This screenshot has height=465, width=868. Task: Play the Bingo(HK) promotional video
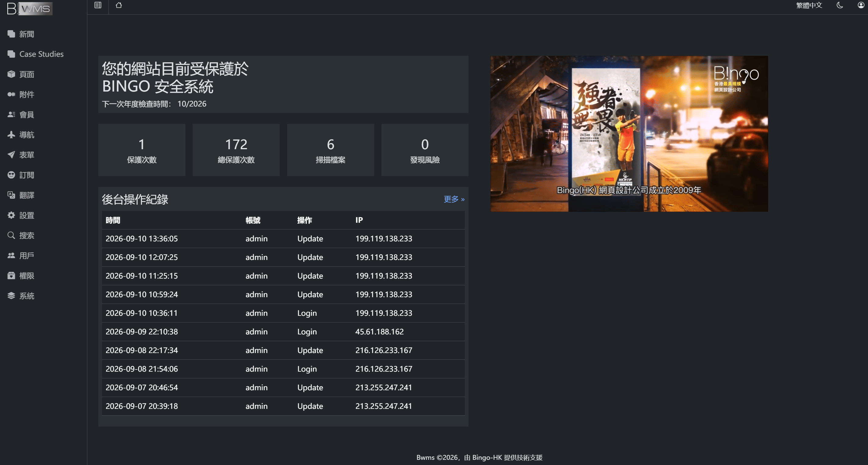[x=629, y=134]
